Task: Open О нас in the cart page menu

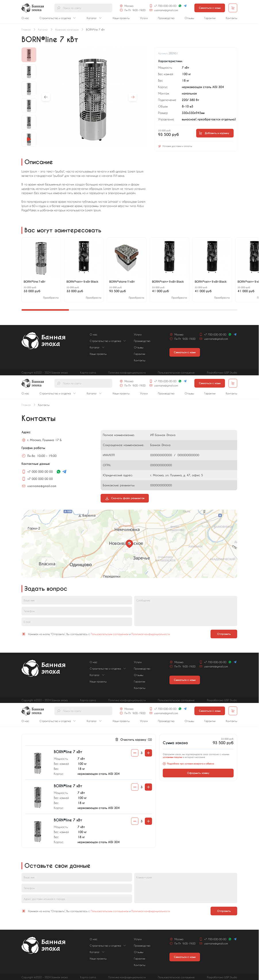Action: pyautogui.click(x=25, y=721)
